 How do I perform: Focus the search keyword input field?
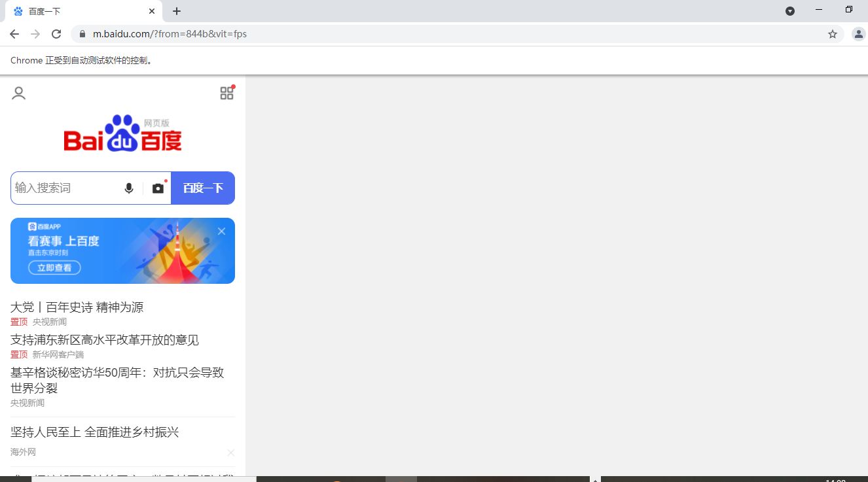[65, 188]
